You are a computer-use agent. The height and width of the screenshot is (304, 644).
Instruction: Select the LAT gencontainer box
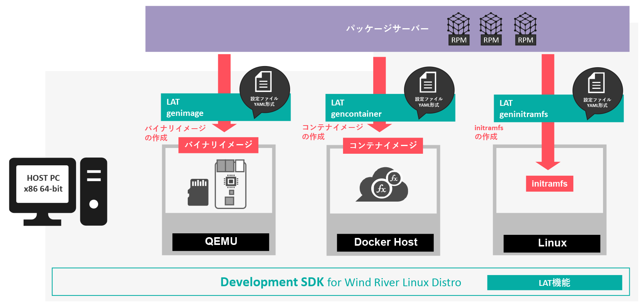click(390, 108)
